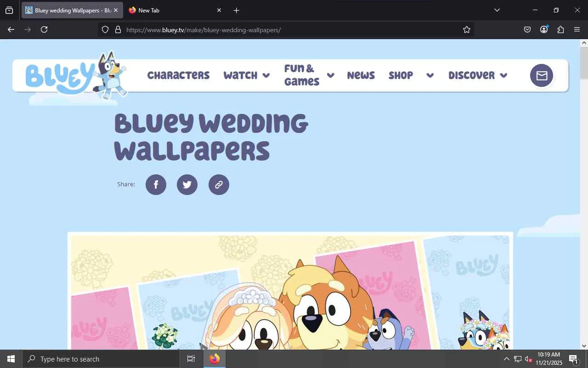Expand the Watch menu chevron

click(x=266, y=75)
